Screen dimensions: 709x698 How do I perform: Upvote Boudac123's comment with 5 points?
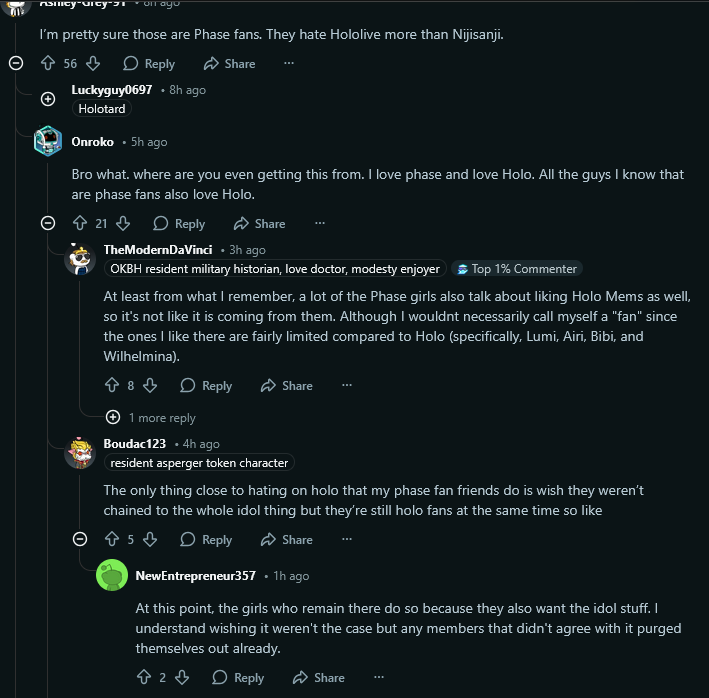click(111, 539)
